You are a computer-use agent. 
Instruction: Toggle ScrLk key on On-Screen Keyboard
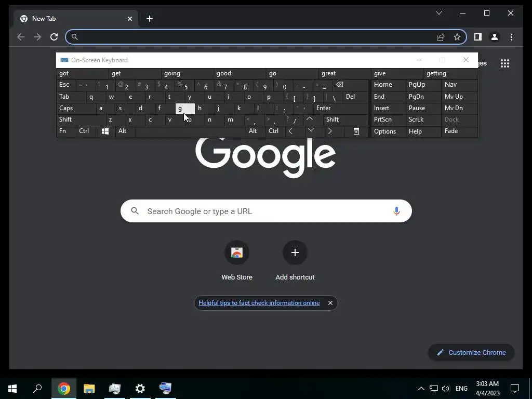point(423,119)
